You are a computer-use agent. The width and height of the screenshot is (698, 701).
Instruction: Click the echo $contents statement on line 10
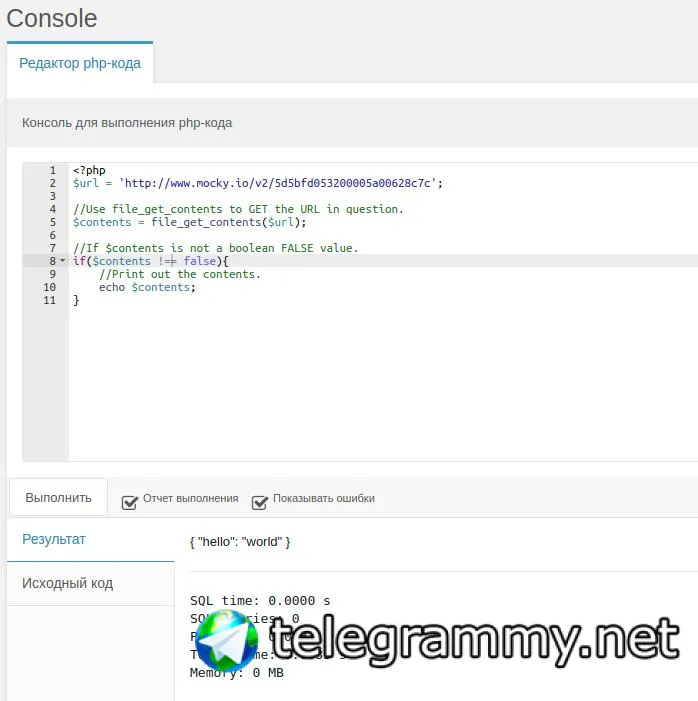point(147,287)
